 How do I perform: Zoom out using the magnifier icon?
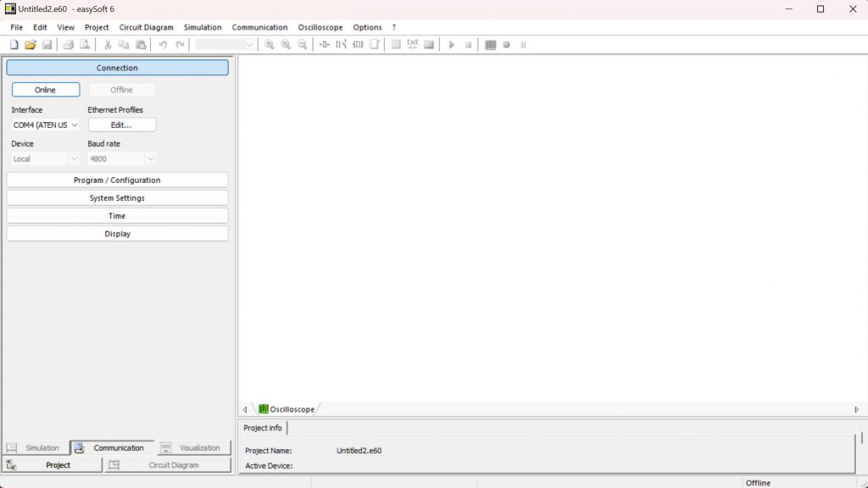click(x=302, y=44)
